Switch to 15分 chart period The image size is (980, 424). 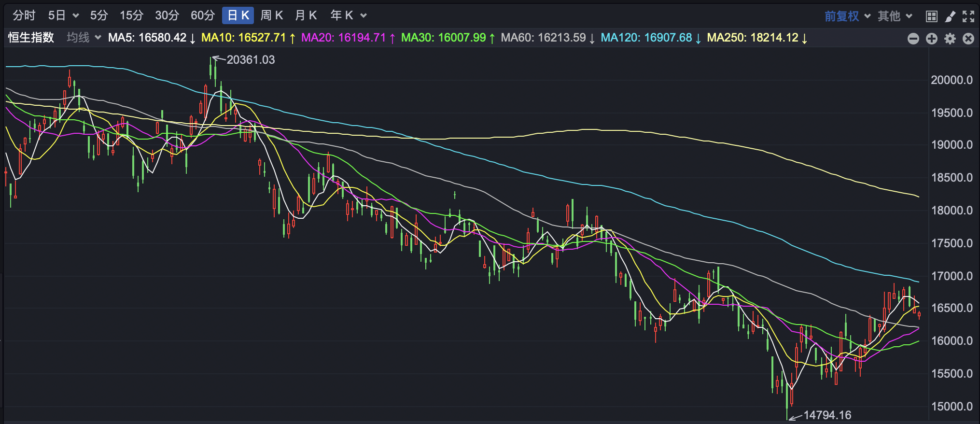pyautogui.click(x=131, y=15)
